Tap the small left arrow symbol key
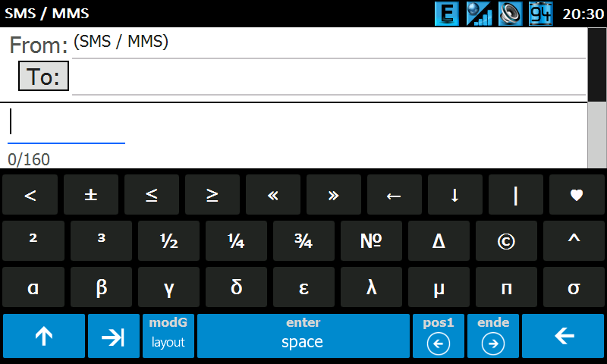Screen dimensions: 607x364 (x=395, y=195)
